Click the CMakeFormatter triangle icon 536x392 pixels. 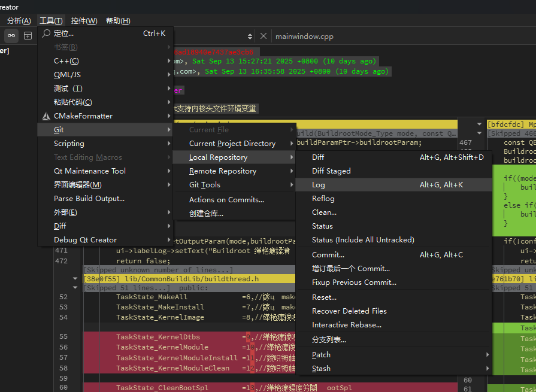tap(46, 116)
